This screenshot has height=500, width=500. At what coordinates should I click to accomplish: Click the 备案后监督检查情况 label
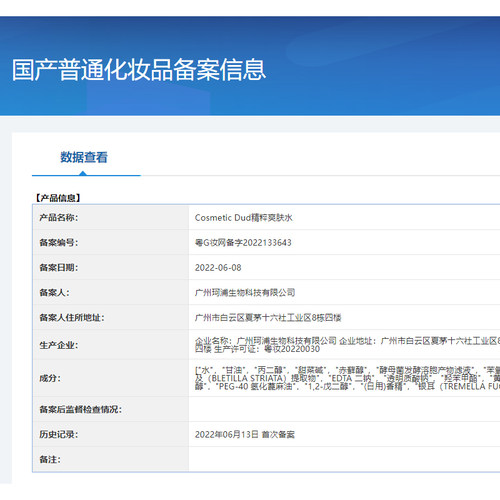pos(81,409)
